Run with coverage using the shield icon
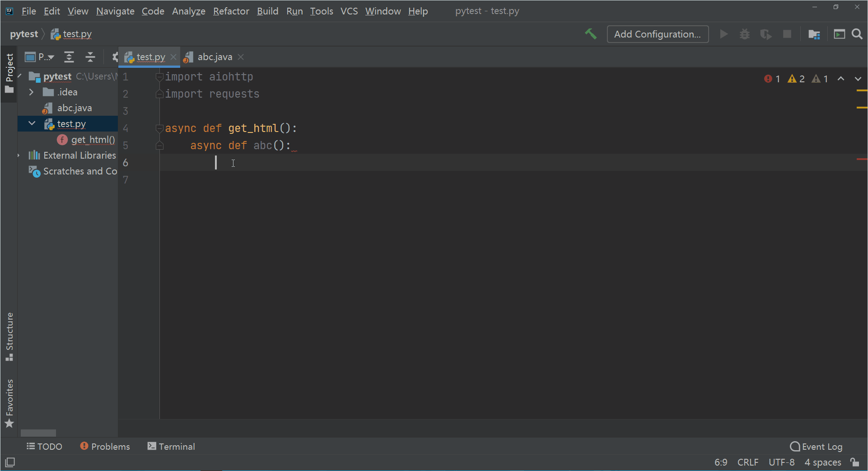Viewport: 868px width, 471px height. click(x=766, y=34)
